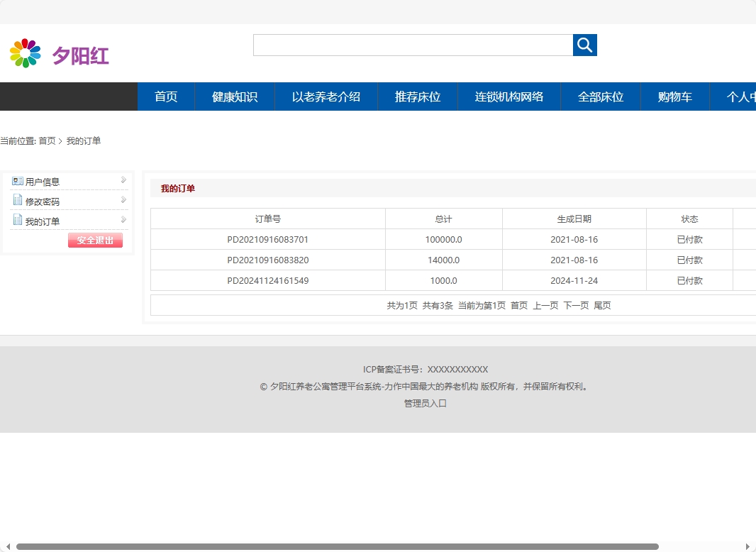Click the 安全退出 logout button
This screenshot has height=552, width=756.
95,240
